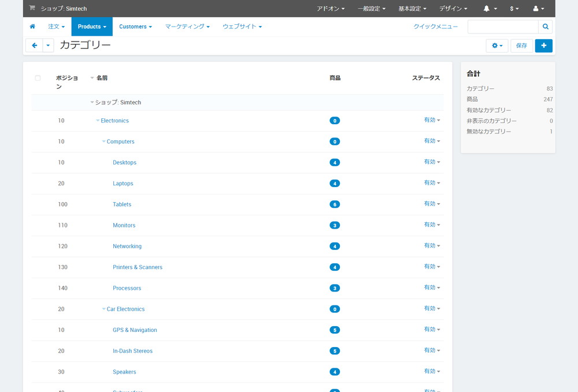Open the GPS & Navigation category link
This screenshot has height=392, width=578.
click(135, 330)
